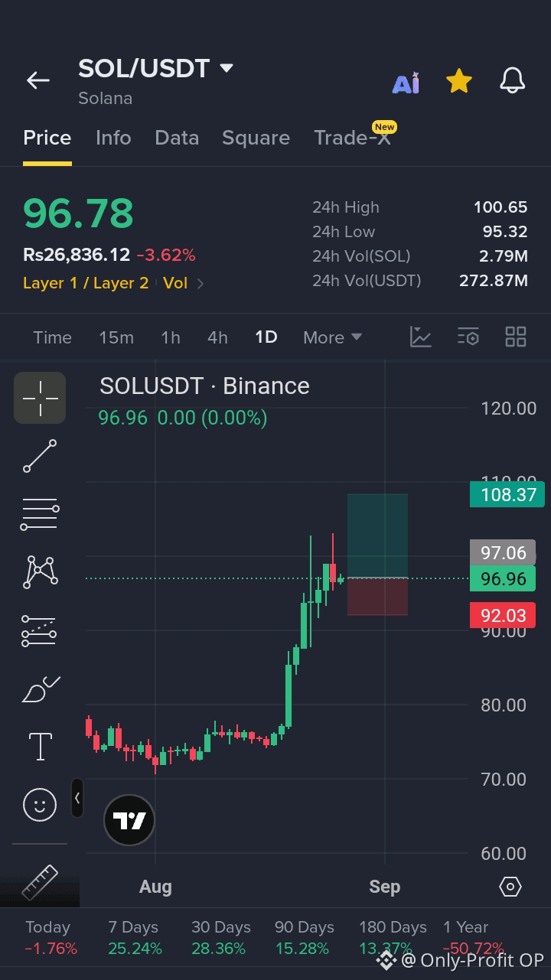Click the Sep date axis label

pos(384,887)
